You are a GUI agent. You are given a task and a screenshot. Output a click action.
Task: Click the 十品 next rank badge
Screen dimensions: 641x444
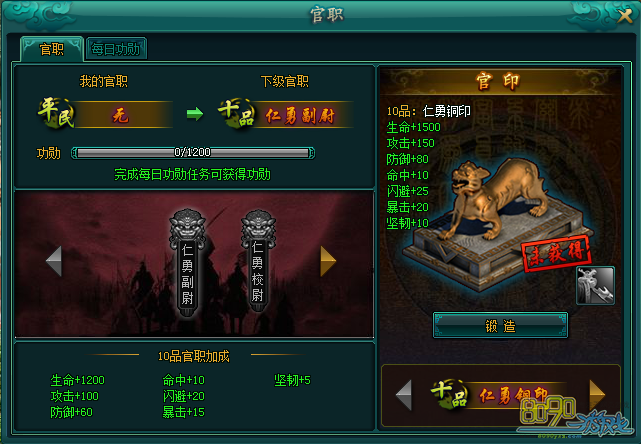(x=236, y=113)
